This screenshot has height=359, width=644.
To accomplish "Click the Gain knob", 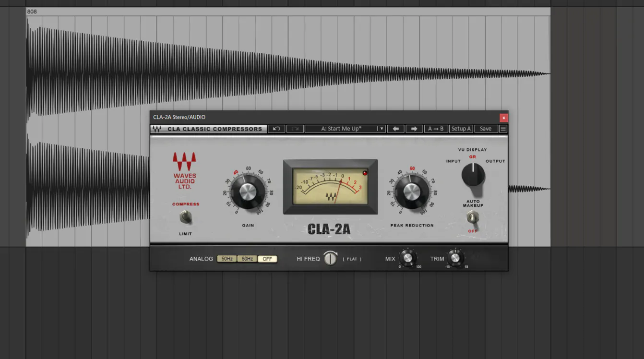I will point(248,192).
